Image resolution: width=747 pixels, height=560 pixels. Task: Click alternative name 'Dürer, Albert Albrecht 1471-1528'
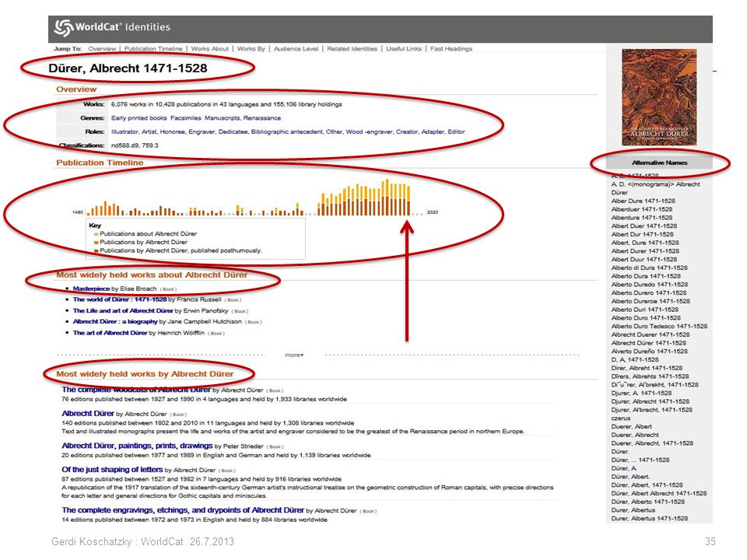(659, 493)
